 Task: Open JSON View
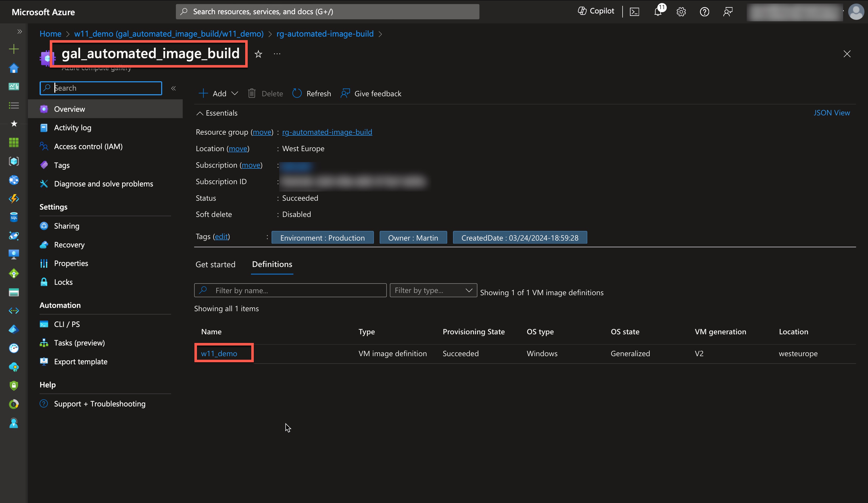831,113
